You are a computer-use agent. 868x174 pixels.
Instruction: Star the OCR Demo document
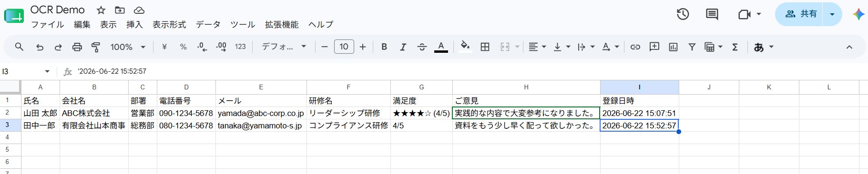pyautogui.click(x=101, y=10)
